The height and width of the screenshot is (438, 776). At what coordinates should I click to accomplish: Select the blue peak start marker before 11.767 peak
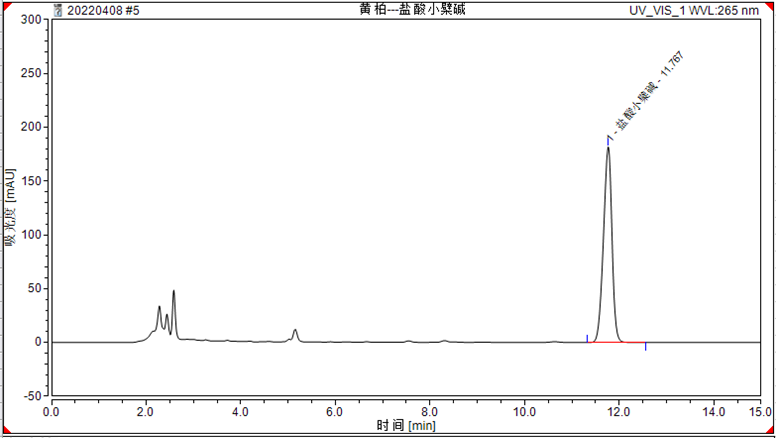(587, 338)
